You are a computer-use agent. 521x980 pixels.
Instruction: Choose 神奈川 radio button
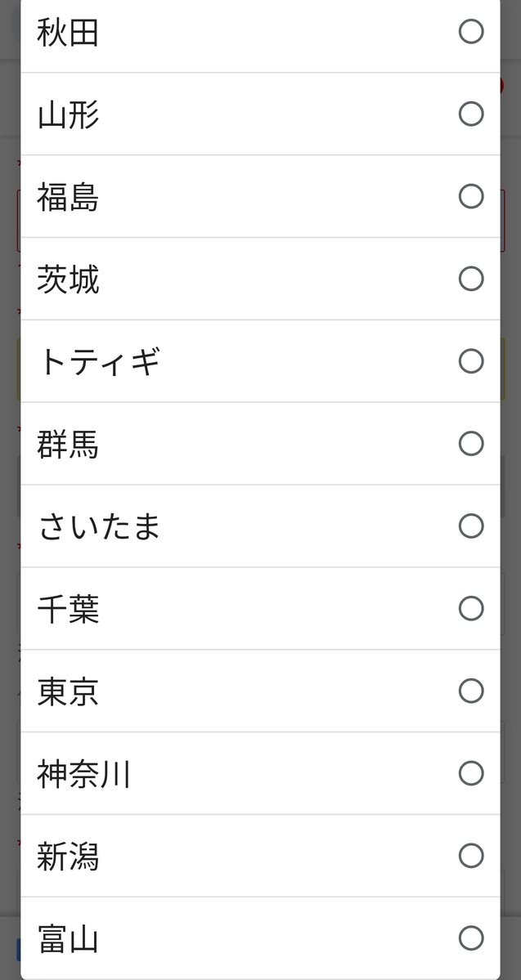click(x=471, y=773)
